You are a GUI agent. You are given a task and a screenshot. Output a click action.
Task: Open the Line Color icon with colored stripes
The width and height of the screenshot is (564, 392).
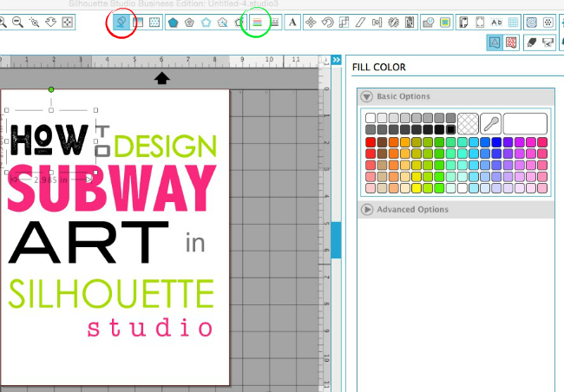pyautogui.click(x=257, y=23)
